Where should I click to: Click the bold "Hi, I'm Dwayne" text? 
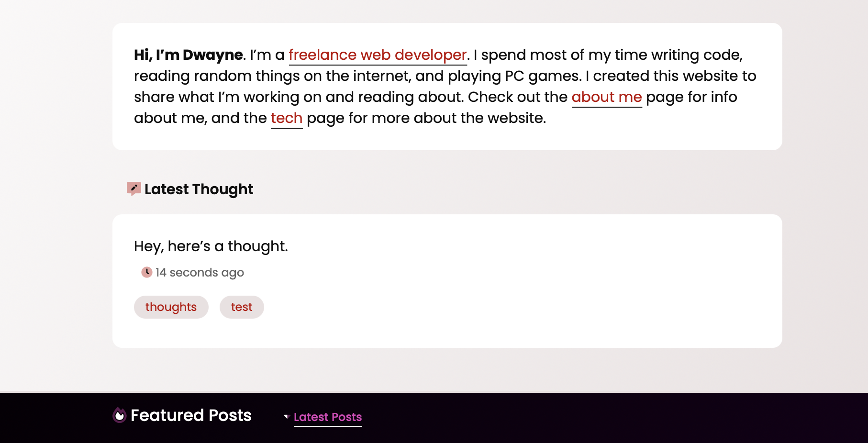coord(188,55)
